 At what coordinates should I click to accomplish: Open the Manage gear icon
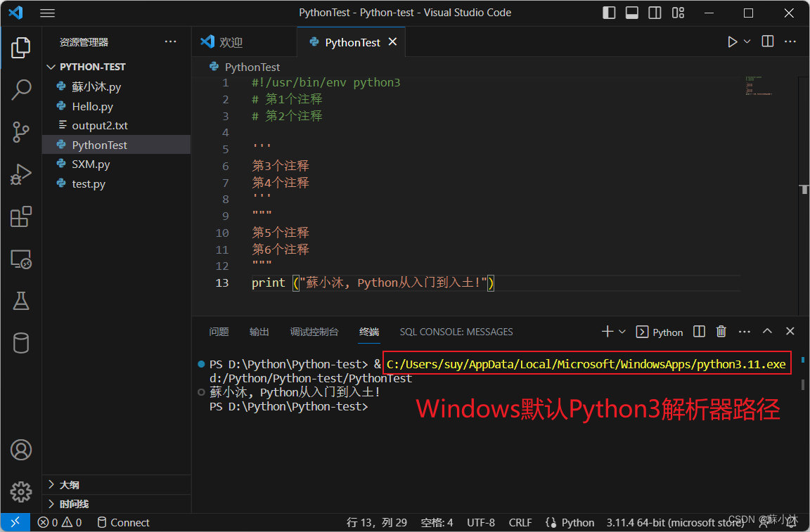(20, 492)
